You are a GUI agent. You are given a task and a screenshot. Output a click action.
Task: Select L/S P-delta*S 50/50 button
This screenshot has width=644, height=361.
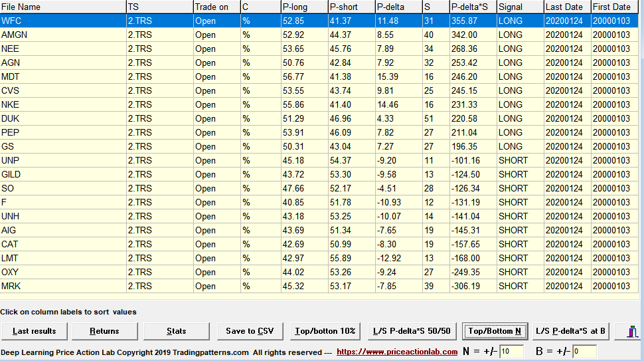pos(412,331)
